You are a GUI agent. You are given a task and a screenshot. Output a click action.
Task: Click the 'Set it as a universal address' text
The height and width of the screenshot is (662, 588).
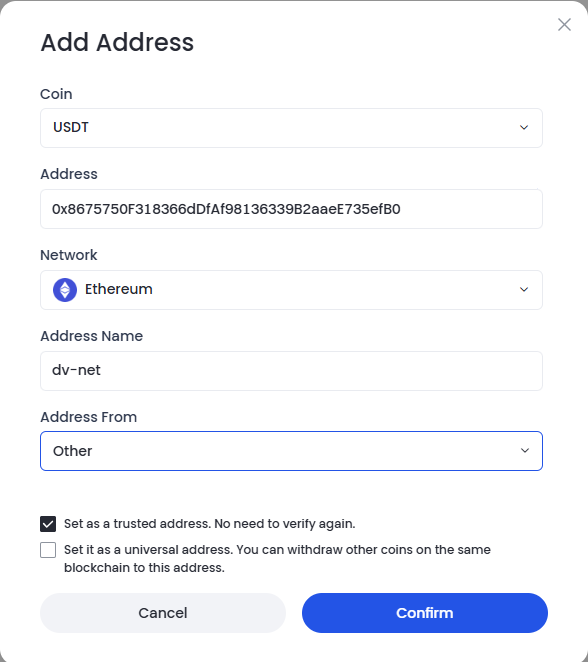[x=277, y=559]
